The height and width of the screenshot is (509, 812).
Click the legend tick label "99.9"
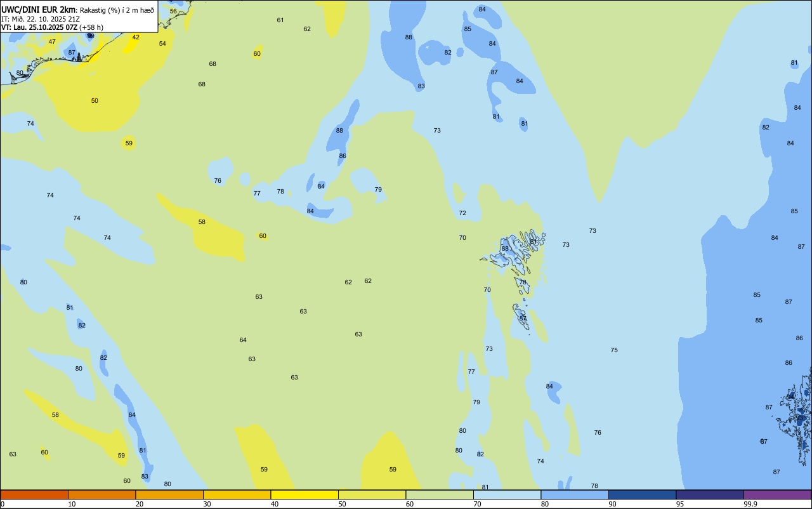tap(750, 504)
